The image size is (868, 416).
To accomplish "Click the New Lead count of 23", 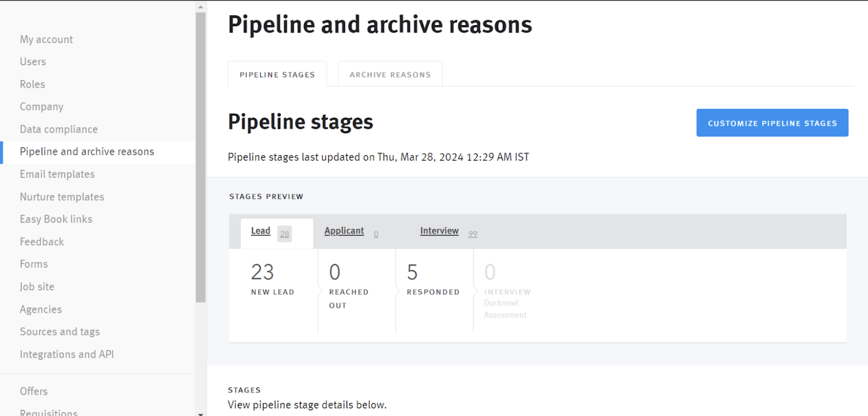I will 262,273.
